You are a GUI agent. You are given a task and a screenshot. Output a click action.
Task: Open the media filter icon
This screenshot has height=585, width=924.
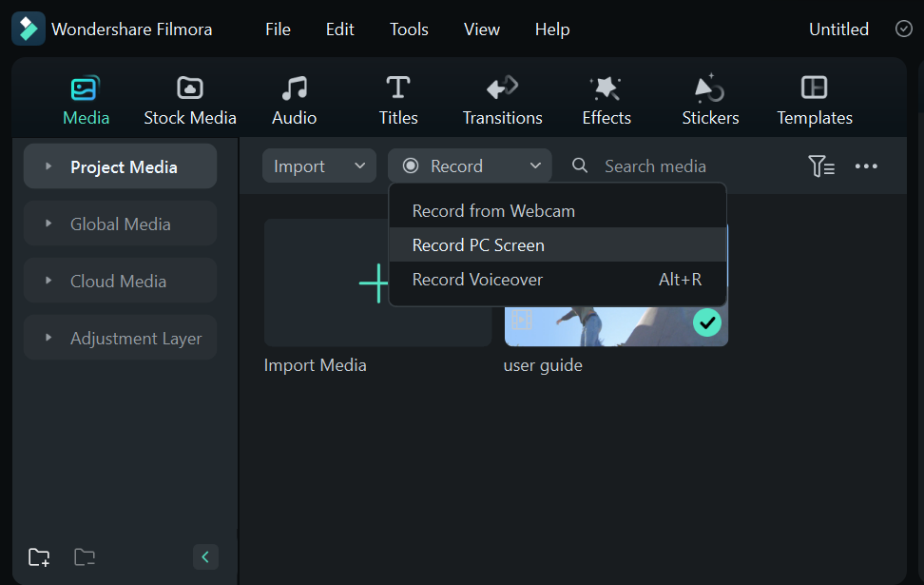click(x=821, y=166)
